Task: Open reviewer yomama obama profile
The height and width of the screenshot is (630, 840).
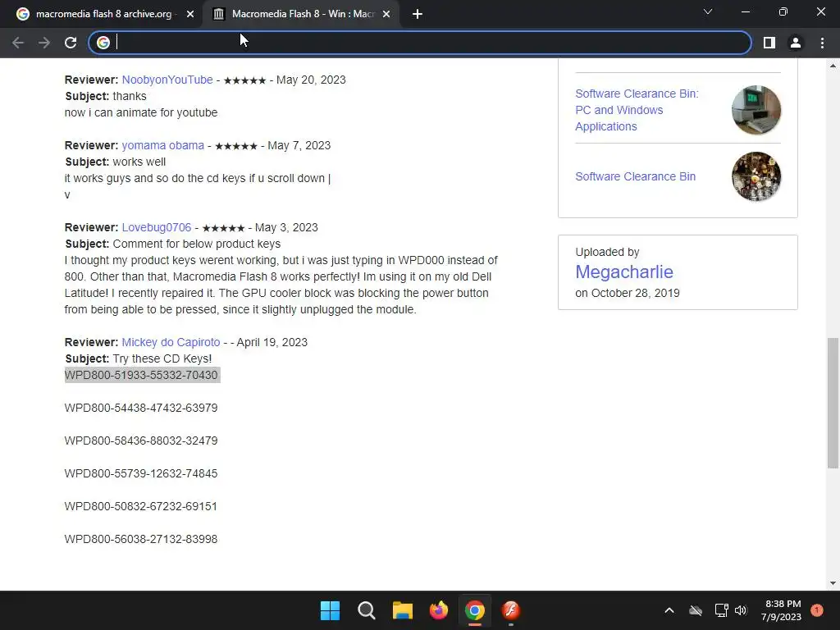Action: 163,146
